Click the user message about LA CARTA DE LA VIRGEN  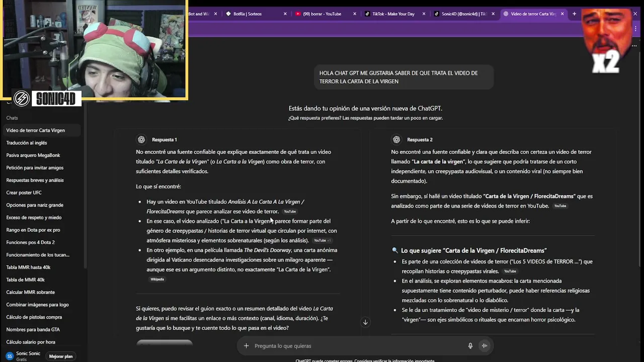pos(404,77)
